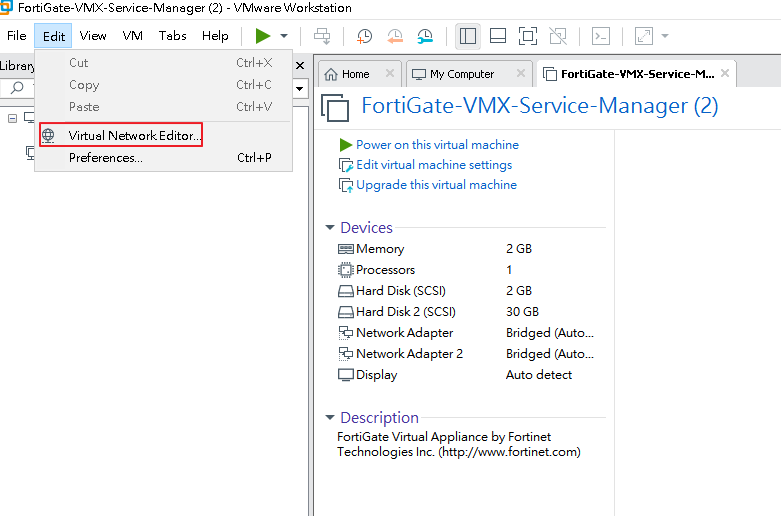Open the Snapshot Manager wrench-clock icon

click(425, 36)
